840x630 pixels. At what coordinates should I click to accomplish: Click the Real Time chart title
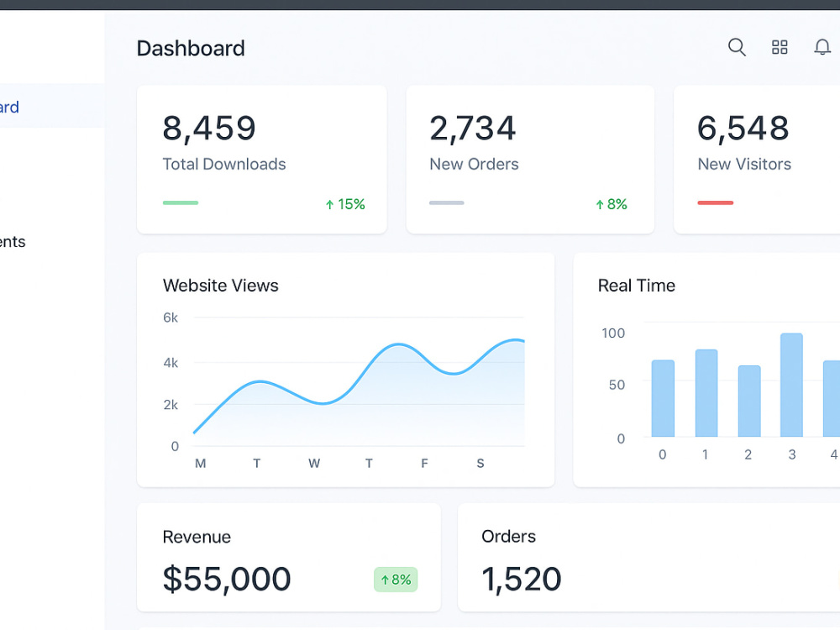tap(637, 286)
